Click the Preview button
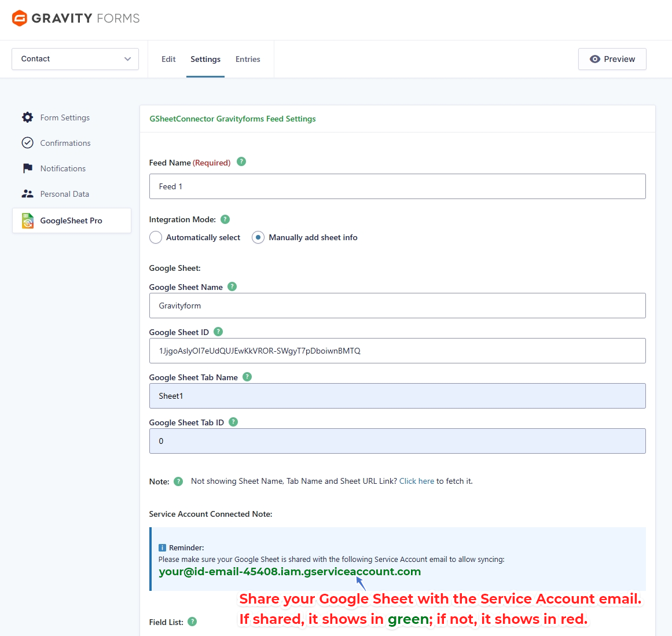The height and width of the screenshot is (636, 672). point(612,58)
